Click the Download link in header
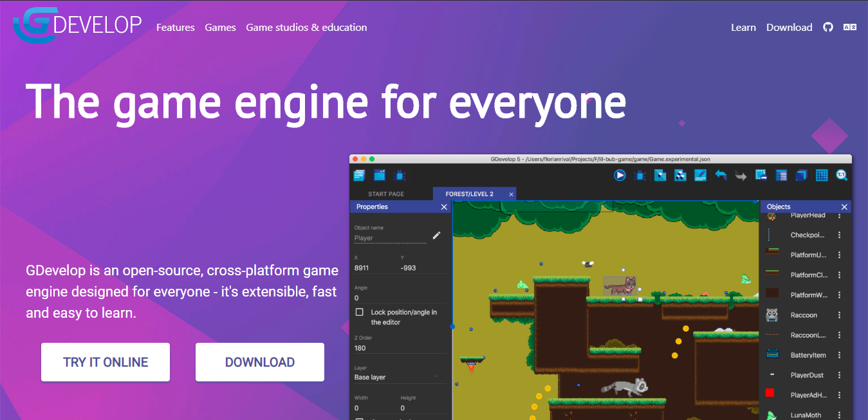The width and height of the screenshot is (868, 420). click(790, 27)
